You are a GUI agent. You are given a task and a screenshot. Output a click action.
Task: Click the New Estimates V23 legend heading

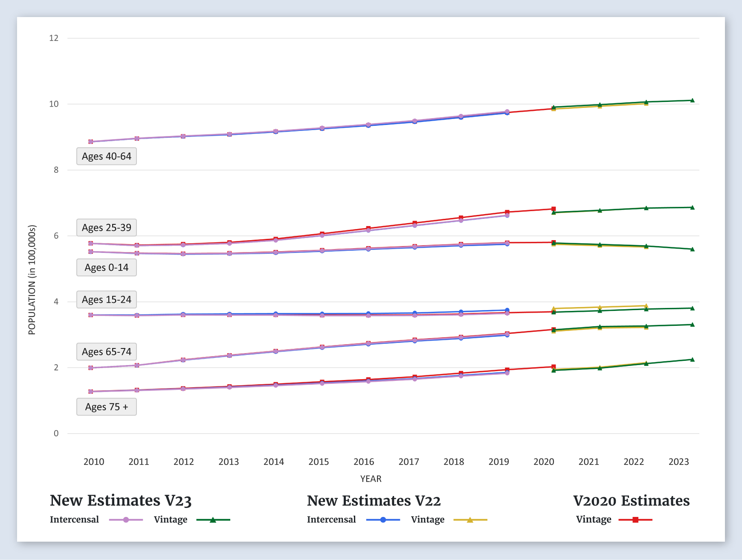pyautogui.click(x=121, y=501)
